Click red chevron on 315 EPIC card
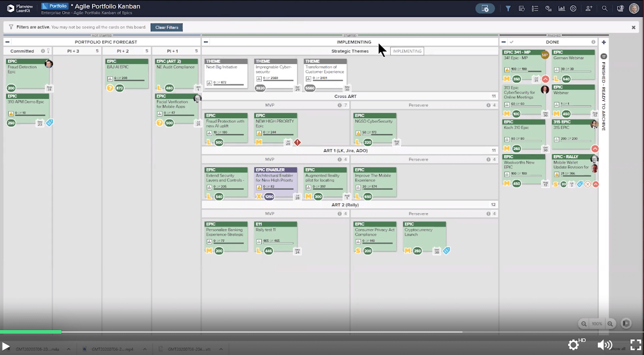This screenshot has width=644, height=355. [x=595, y=149]
